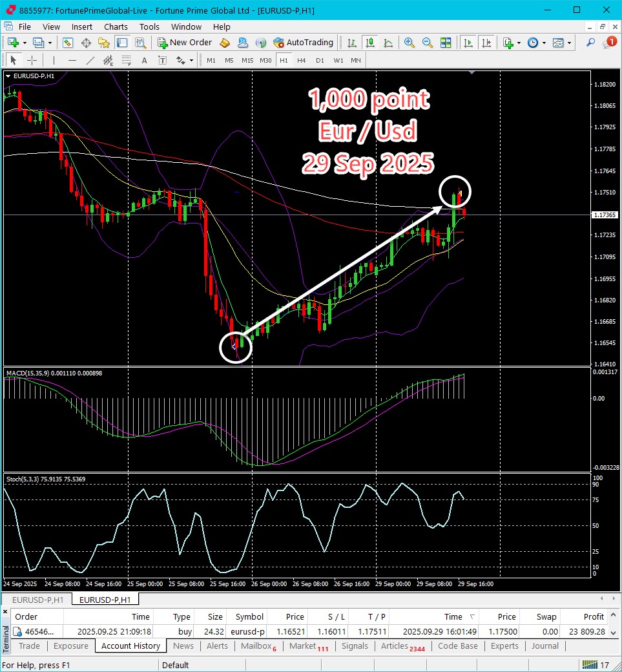Sort account history by Profit column
The image size is (622, 672).
click(x=593, y=616)
